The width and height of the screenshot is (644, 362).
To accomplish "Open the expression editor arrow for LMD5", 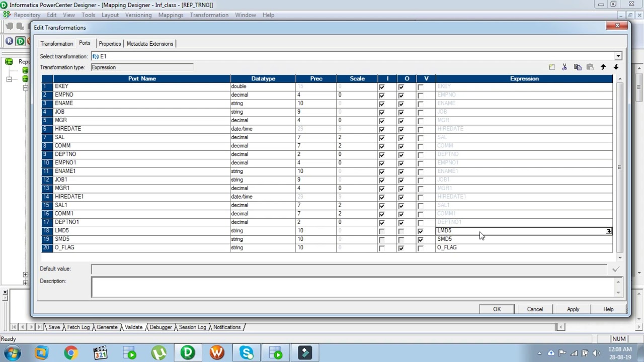I will [609, 231].
